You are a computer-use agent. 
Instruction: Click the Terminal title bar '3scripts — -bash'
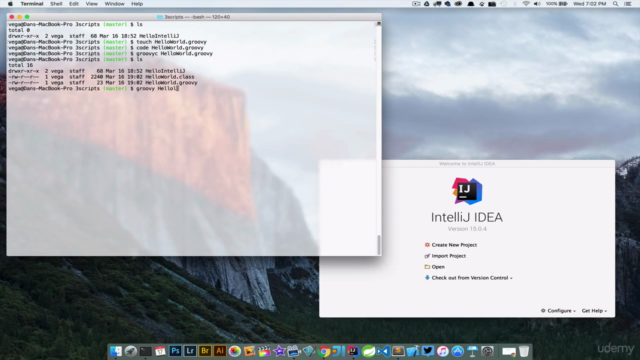(x=194, y=17)
